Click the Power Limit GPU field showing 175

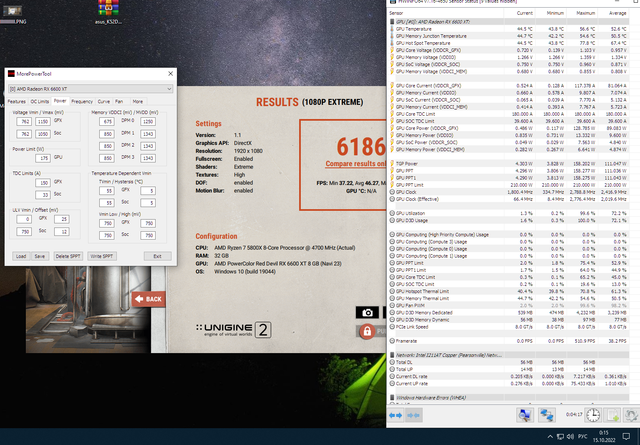pos(43,158)
